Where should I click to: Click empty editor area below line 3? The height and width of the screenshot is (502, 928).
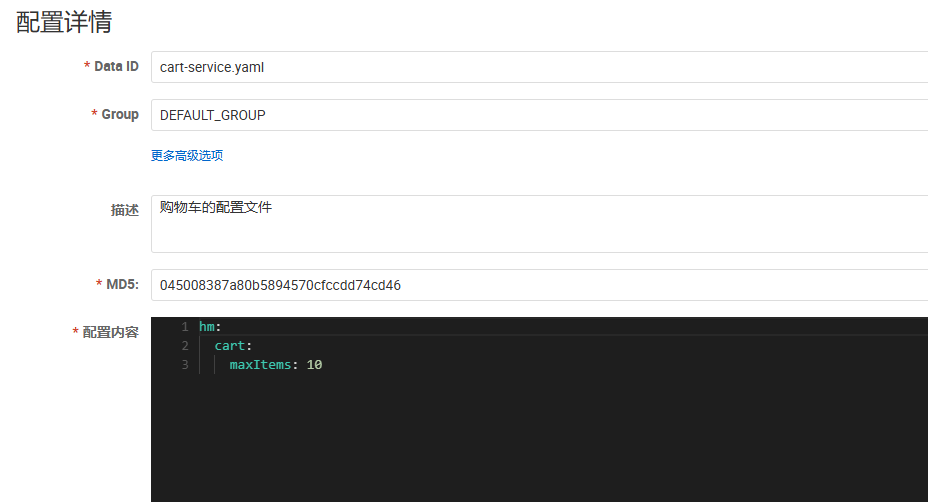coord(540,440)
